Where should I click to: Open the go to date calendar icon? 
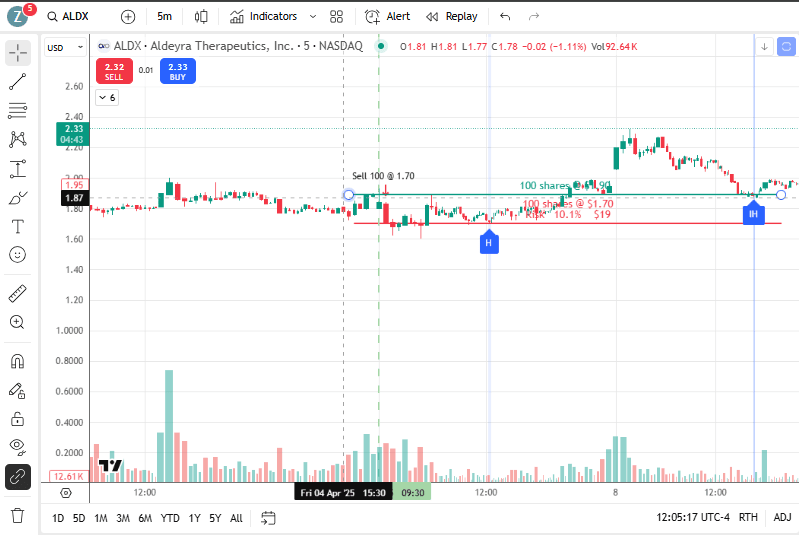[268, 518]
